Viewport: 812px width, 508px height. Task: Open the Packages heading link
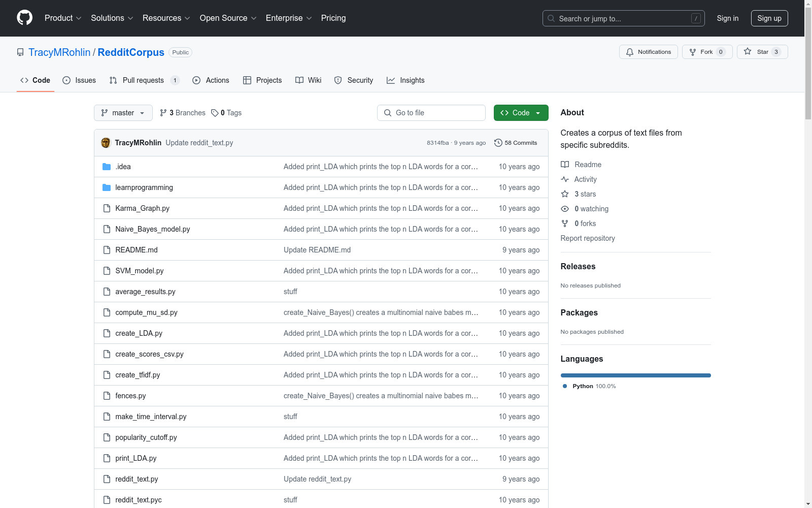pos(579,312)
